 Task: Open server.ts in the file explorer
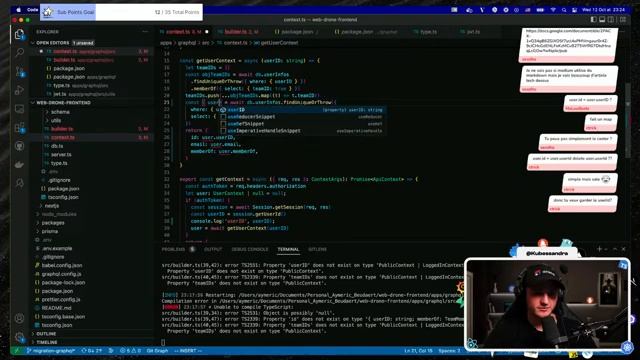[61, 155]
